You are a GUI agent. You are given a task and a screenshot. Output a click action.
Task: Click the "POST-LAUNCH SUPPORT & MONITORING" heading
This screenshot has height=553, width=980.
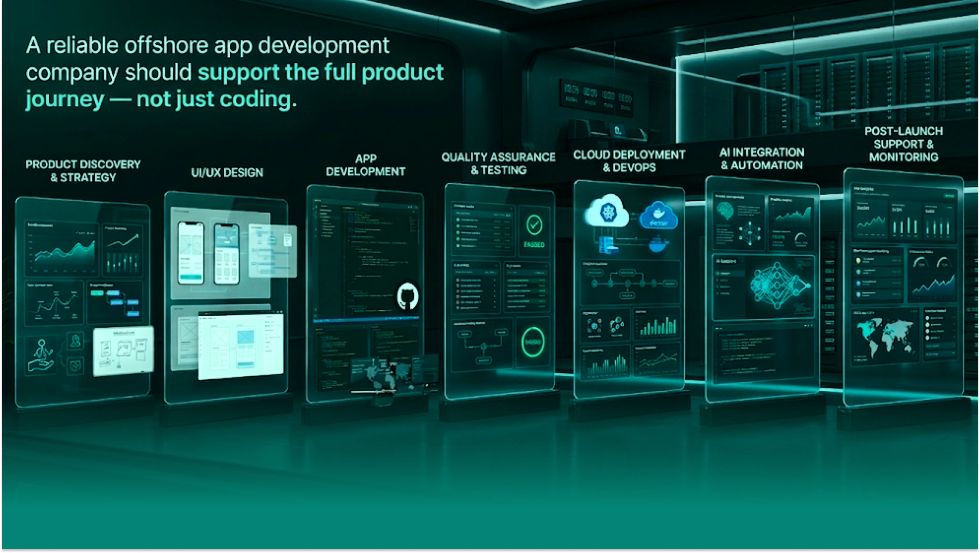(903, 144)
